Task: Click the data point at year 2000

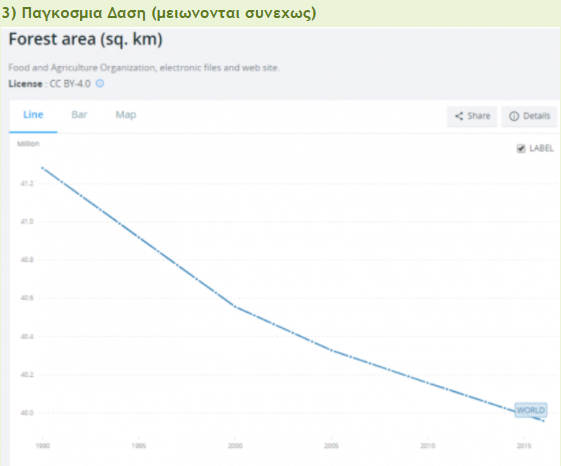Action: (x=235, y=307)
